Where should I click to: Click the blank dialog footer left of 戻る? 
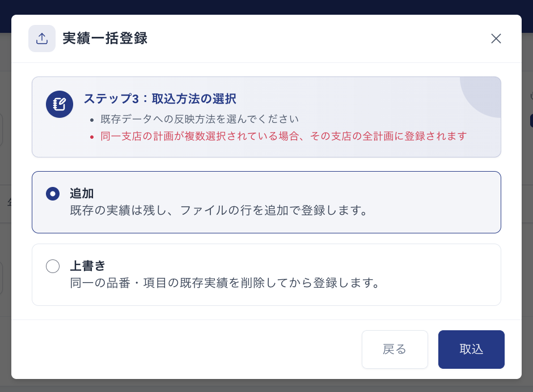pos(187,349)
